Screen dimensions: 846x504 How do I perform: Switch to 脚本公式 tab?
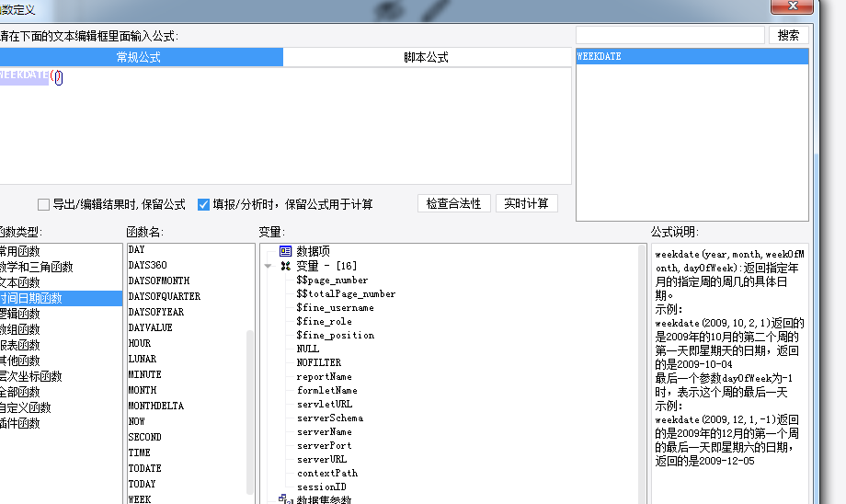point(427,57)
